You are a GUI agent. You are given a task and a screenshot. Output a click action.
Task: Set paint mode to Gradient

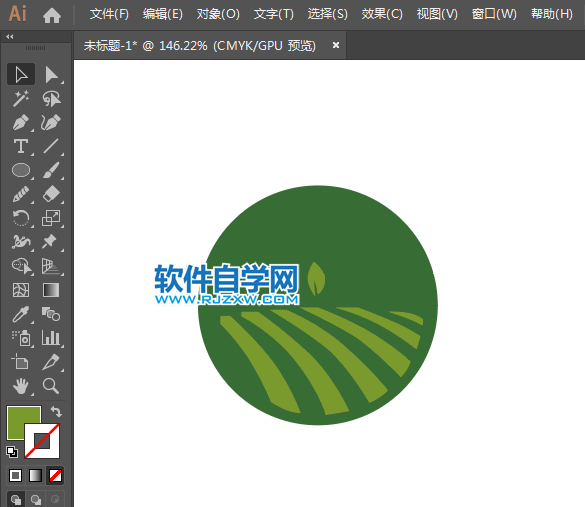(x=35, y=476)
